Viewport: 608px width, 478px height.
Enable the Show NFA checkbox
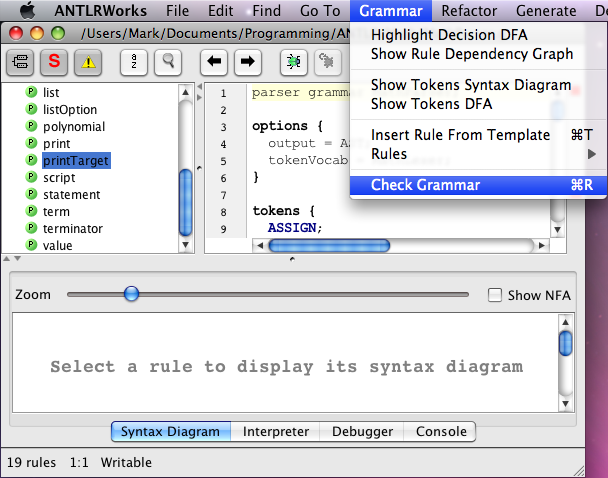click(x=495, y=295)
